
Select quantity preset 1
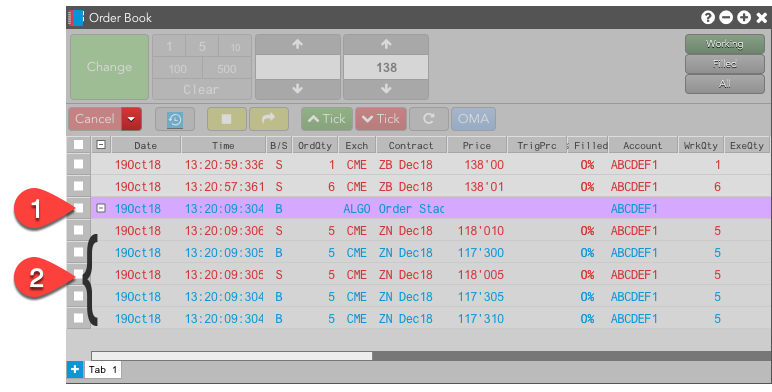[169, 46]
